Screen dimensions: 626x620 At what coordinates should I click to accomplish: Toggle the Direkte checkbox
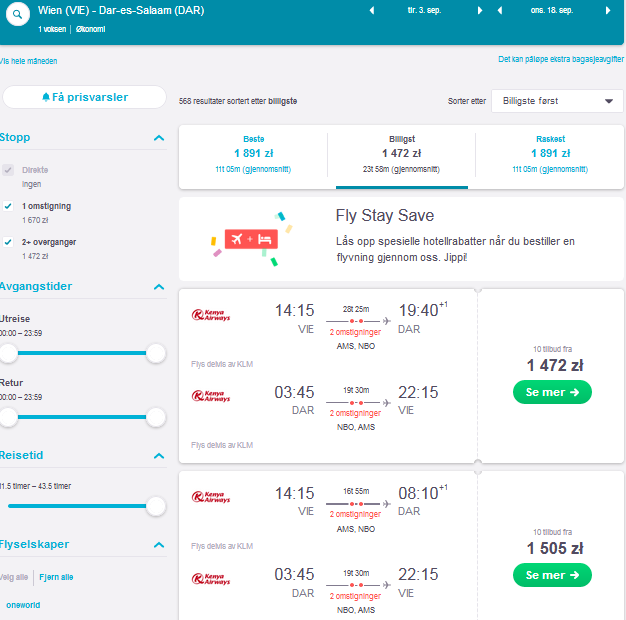(8, 170)
